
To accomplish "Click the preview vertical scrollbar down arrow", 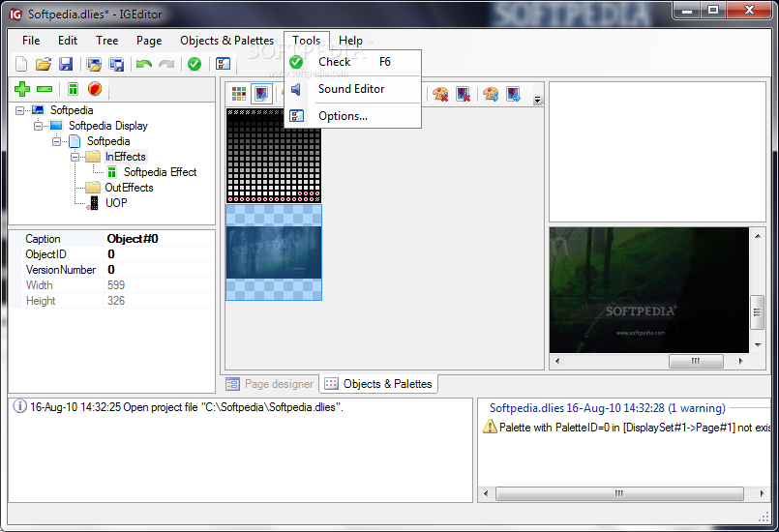I will pyautogui.click(x=758, y=345).
